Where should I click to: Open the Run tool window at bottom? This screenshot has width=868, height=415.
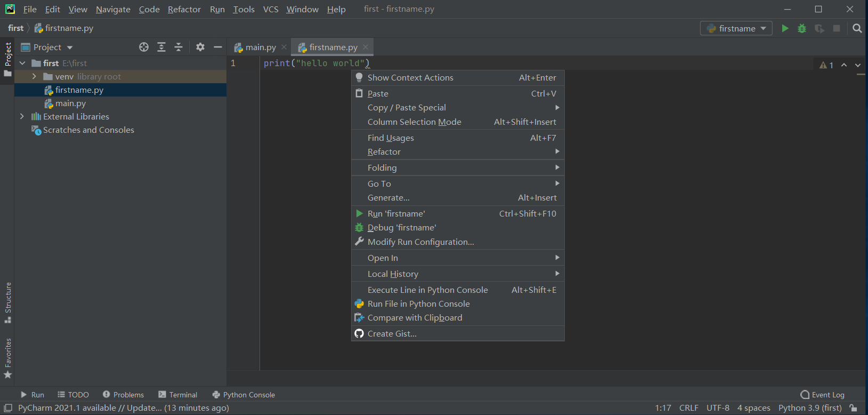click(x=33, y=395)
